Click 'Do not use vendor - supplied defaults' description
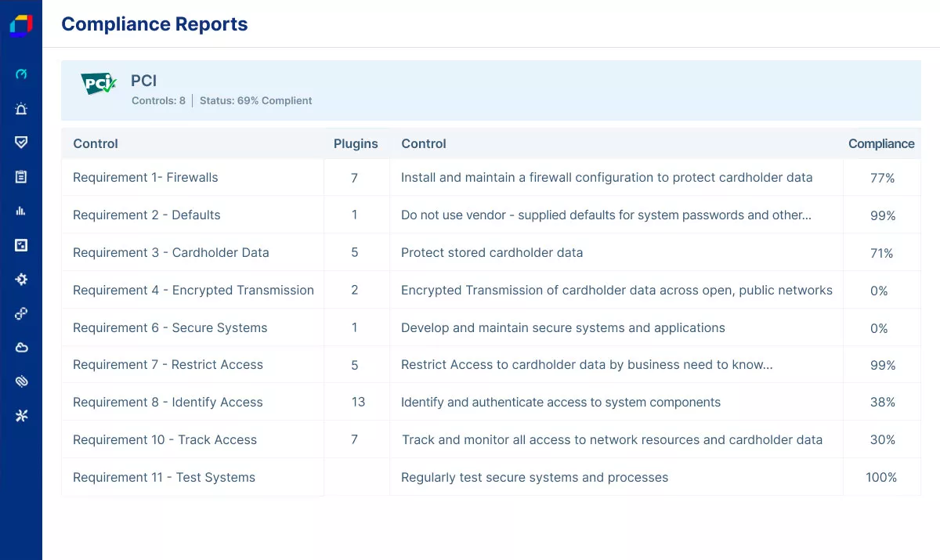 pos(606,215)
